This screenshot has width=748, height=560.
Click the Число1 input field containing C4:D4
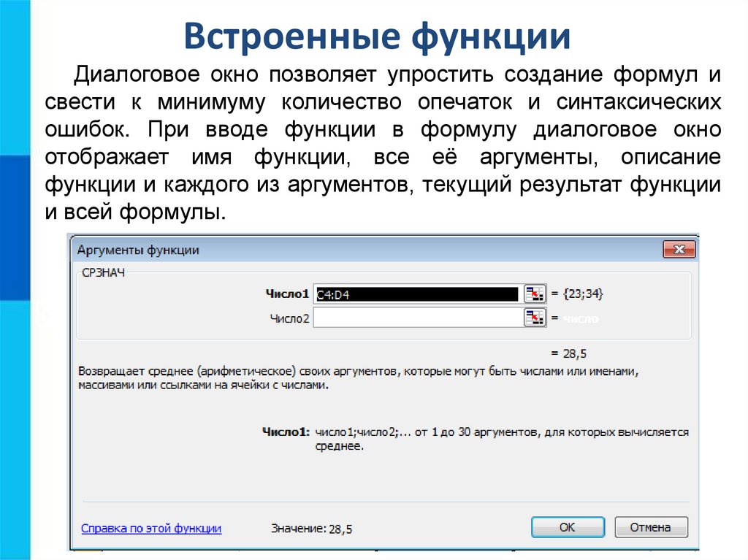418,294
